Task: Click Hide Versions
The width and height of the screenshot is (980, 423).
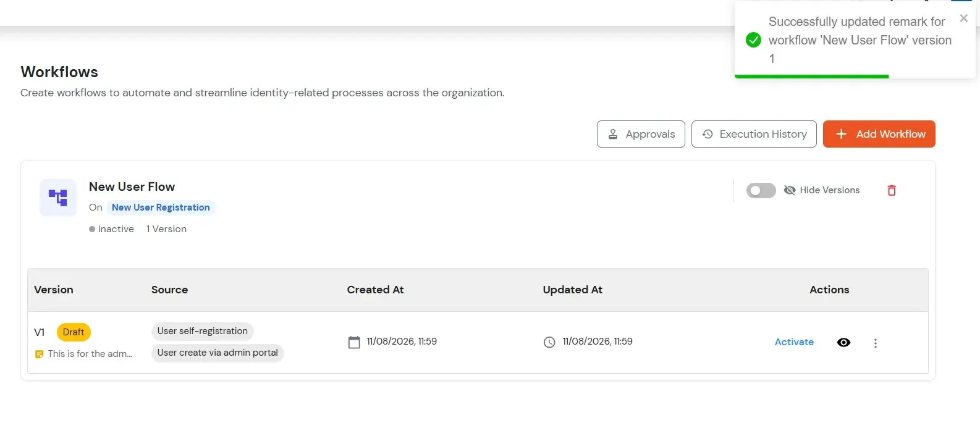Action: (x=822, y=190)
